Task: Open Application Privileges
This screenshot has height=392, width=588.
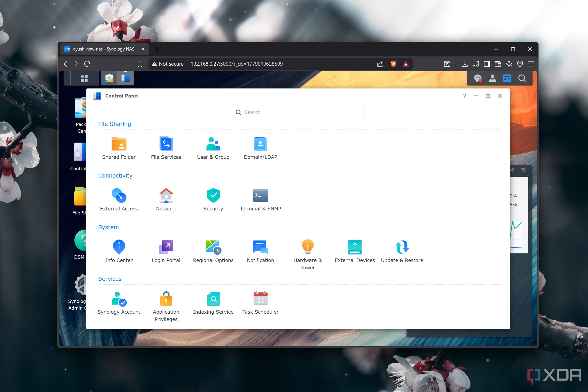Action: tap(166, 306)
